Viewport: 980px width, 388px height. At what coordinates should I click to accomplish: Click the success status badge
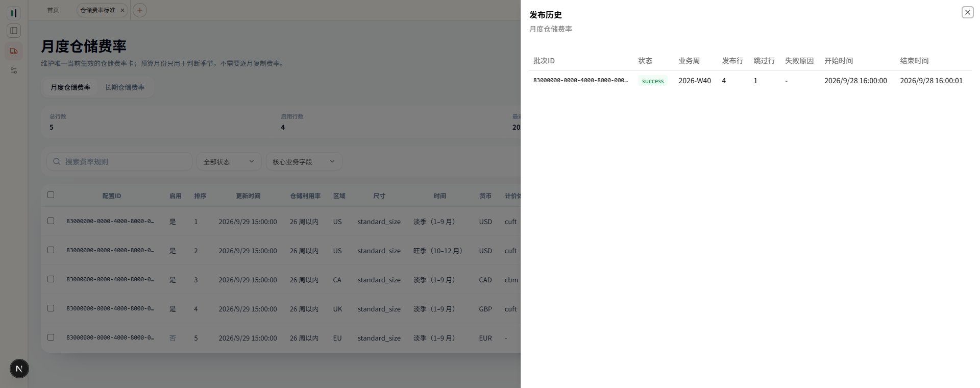pyautogui.click(x=653, y=81)
